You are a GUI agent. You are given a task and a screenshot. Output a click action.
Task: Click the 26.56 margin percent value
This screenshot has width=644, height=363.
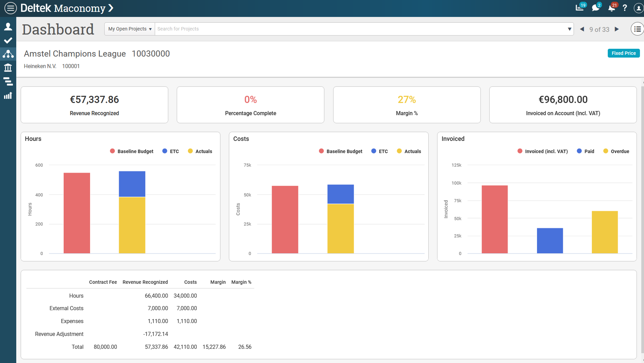point(245,347)
